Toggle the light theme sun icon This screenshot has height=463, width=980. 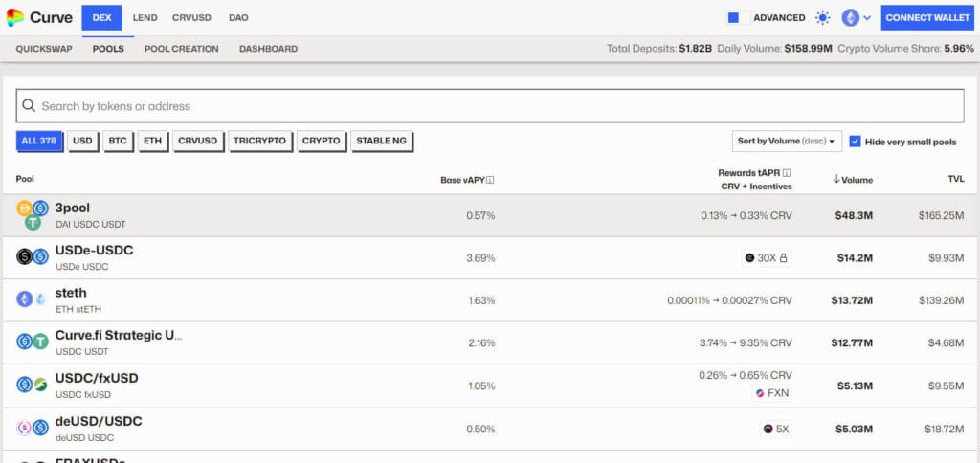823,18
